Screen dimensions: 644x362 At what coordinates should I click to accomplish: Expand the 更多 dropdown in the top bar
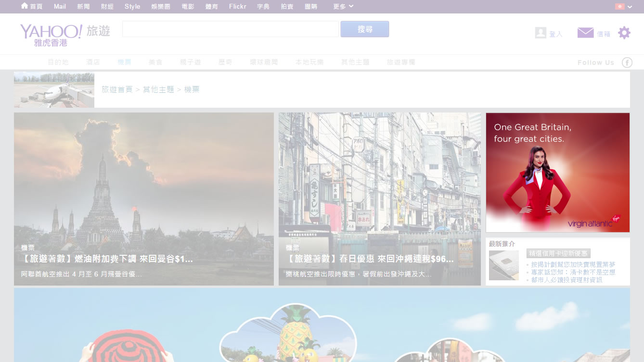[343, 6]
